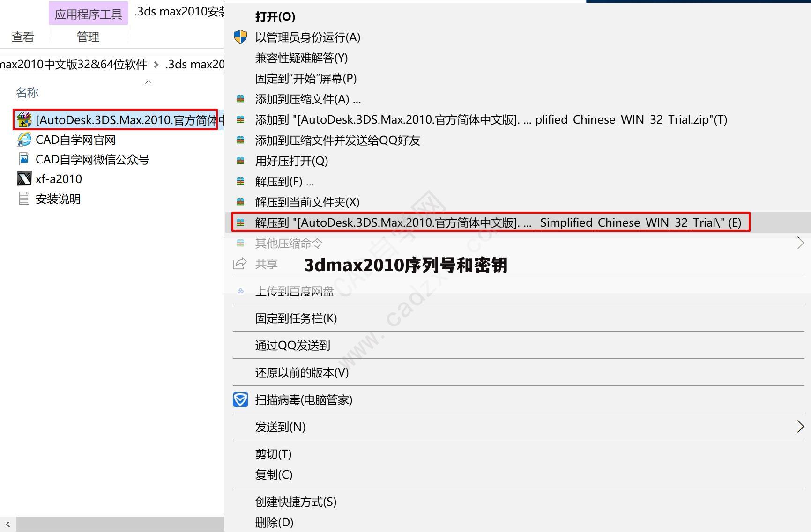811x532 pixels.
Task: Click archive icon beside 添加到压缩文件并发送给QQ好友
Action: click(240, 140)
